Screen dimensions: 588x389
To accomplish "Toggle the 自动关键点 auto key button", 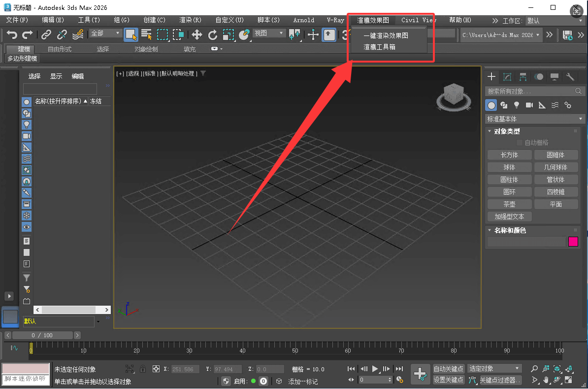I will 449,369.
